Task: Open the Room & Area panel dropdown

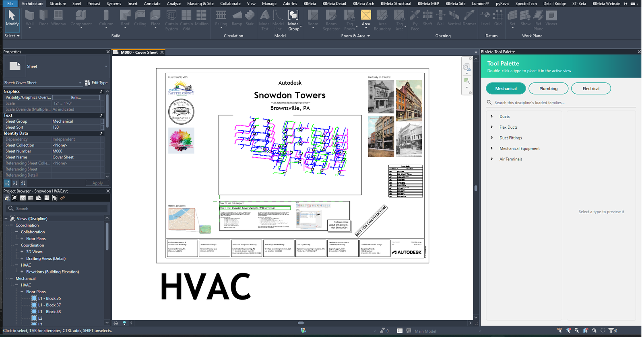Action: (355, 36)
